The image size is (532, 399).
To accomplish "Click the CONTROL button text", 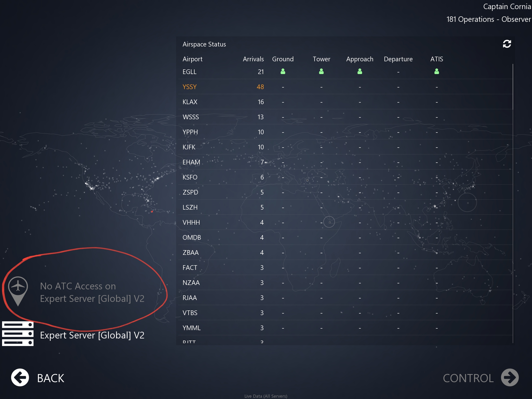I will pyautogui.click(x=468, y=378).
